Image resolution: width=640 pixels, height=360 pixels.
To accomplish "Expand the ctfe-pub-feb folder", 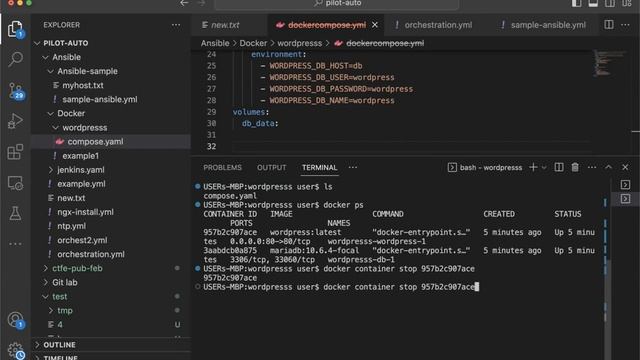I will tap(45, 269).
